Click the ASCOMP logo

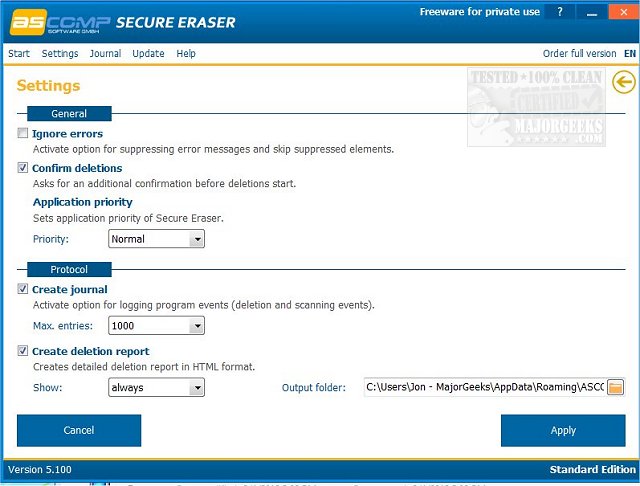tap(60, 22)
